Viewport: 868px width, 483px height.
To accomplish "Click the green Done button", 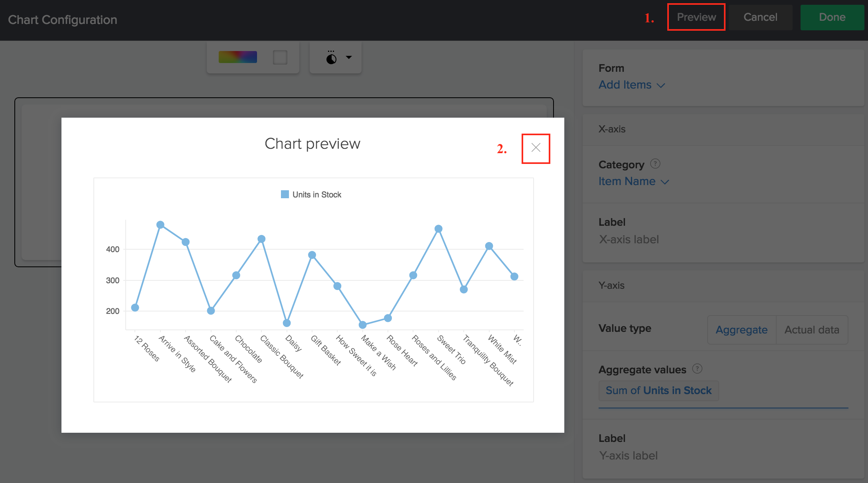I will (832, 17).
